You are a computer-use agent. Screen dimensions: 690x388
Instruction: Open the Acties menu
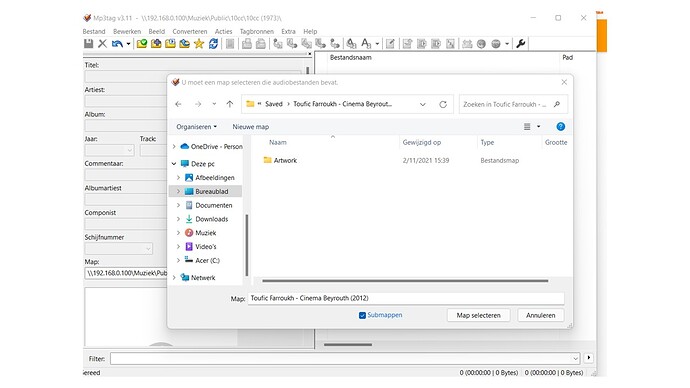click(224, 32)
